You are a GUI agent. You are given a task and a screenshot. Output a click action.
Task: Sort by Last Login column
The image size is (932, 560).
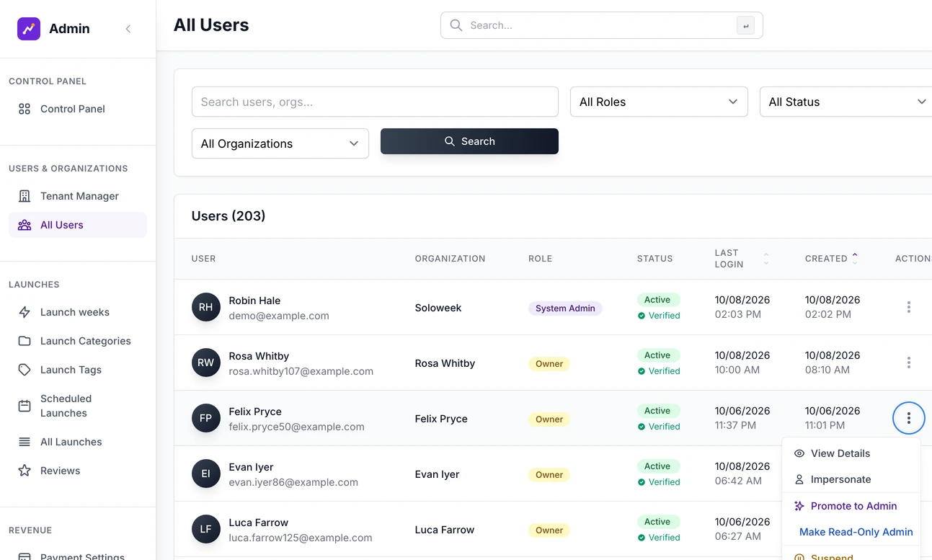742,259
